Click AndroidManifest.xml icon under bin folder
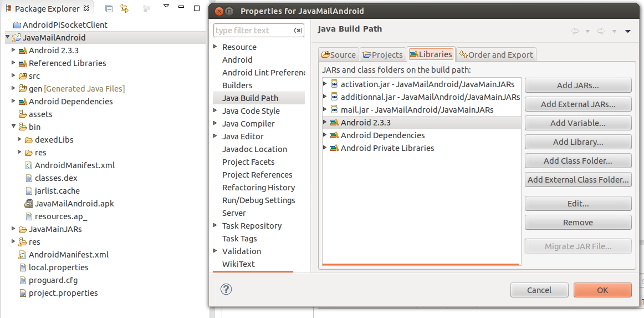This screenshot has height=318, width=644. coord(29,165)
